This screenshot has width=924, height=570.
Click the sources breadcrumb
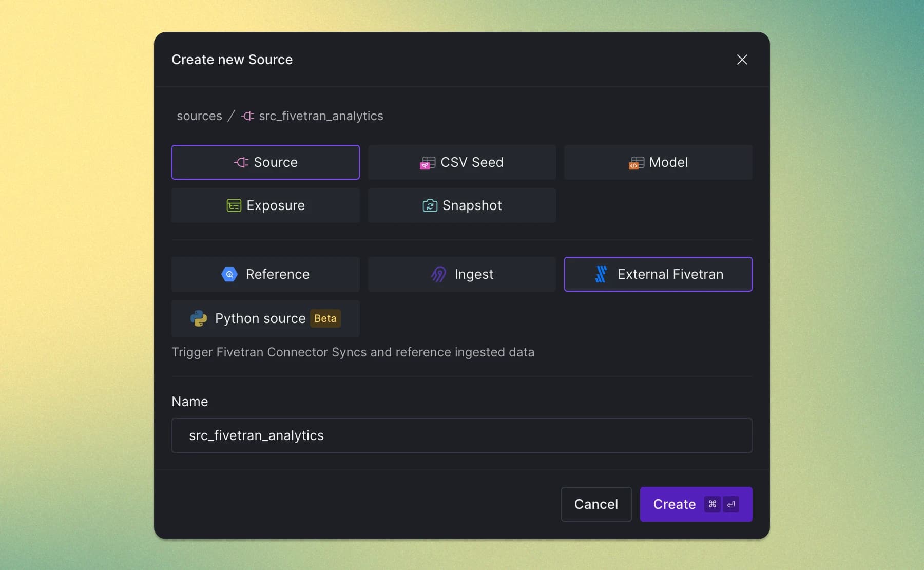(x=199, y=116)
